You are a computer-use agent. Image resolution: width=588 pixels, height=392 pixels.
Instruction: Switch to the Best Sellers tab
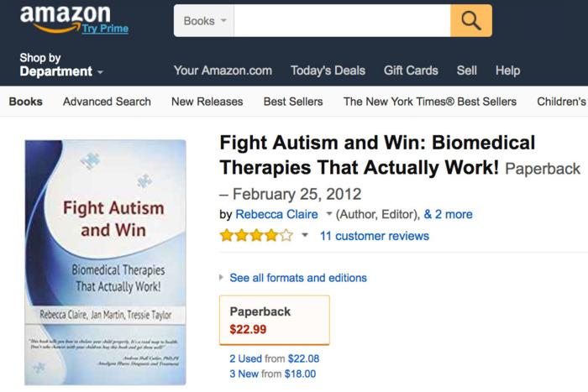293,102
